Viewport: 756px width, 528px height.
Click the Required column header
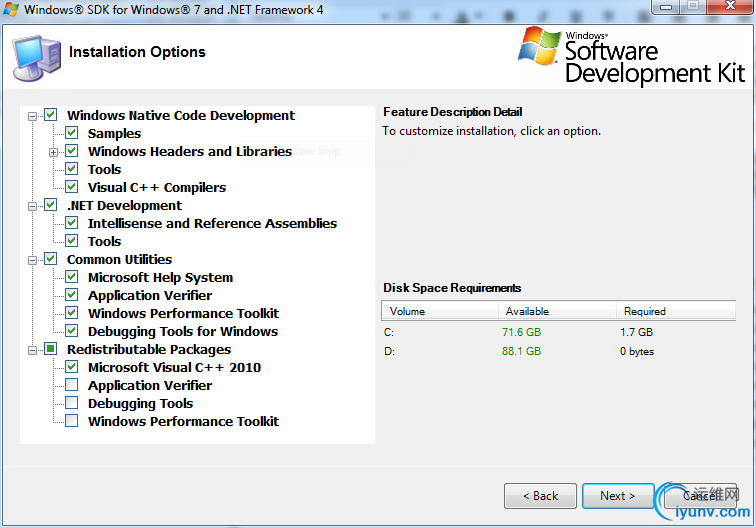(x=676, y=311)
